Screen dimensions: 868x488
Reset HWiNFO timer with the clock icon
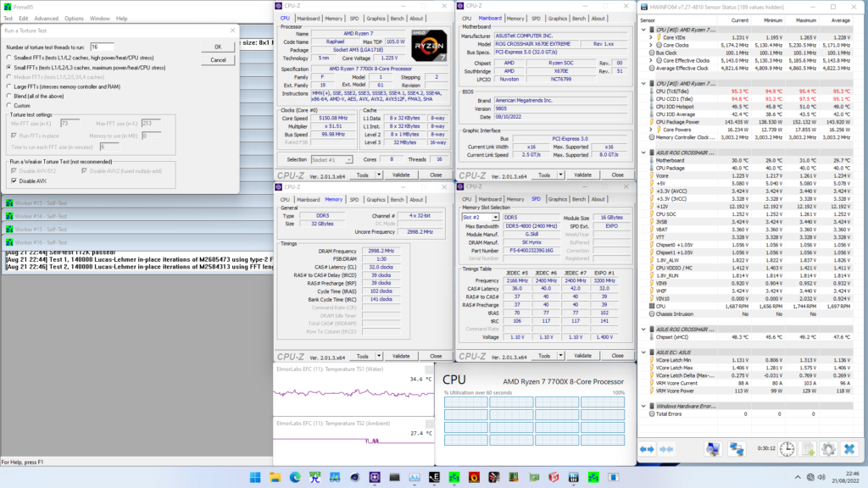point(787,449)
